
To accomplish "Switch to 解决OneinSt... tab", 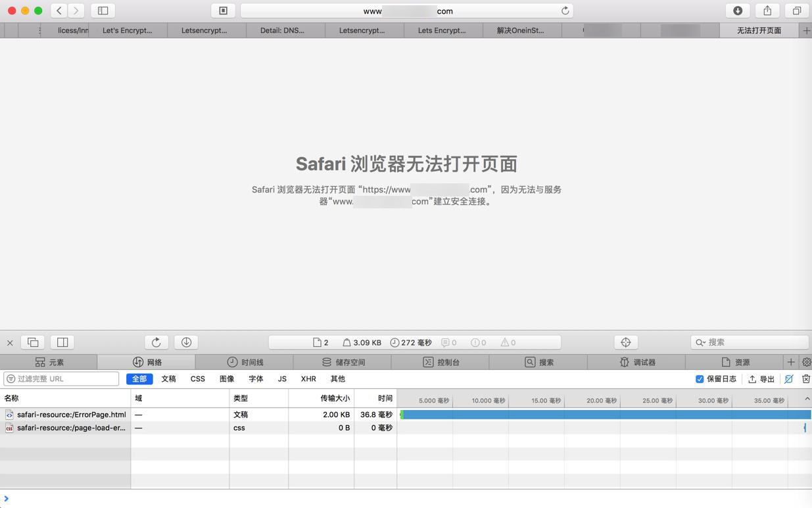I will coord(522,30).
